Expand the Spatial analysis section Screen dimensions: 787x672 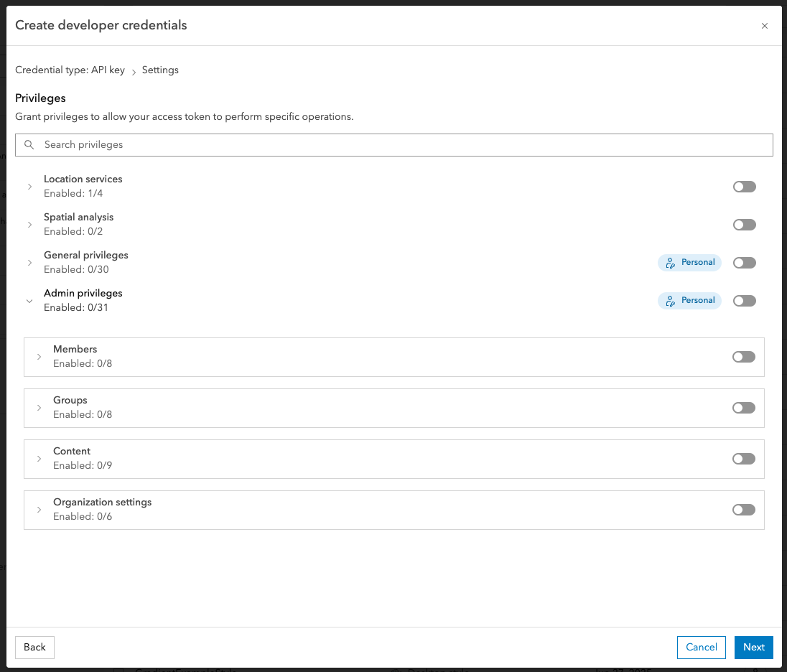(29, 224)
